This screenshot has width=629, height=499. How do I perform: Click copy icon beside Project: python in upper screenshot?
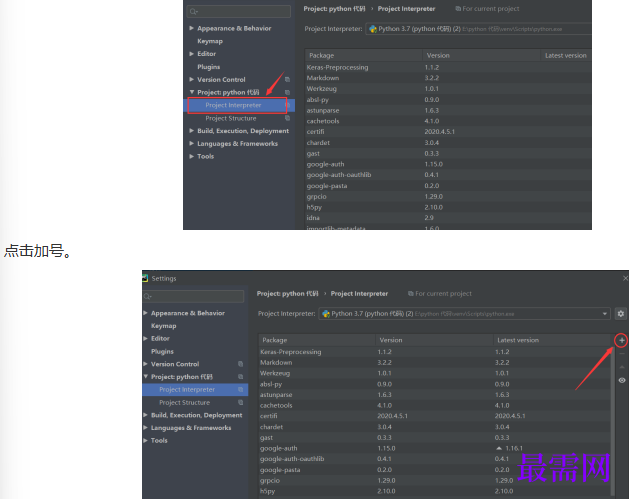287,92
